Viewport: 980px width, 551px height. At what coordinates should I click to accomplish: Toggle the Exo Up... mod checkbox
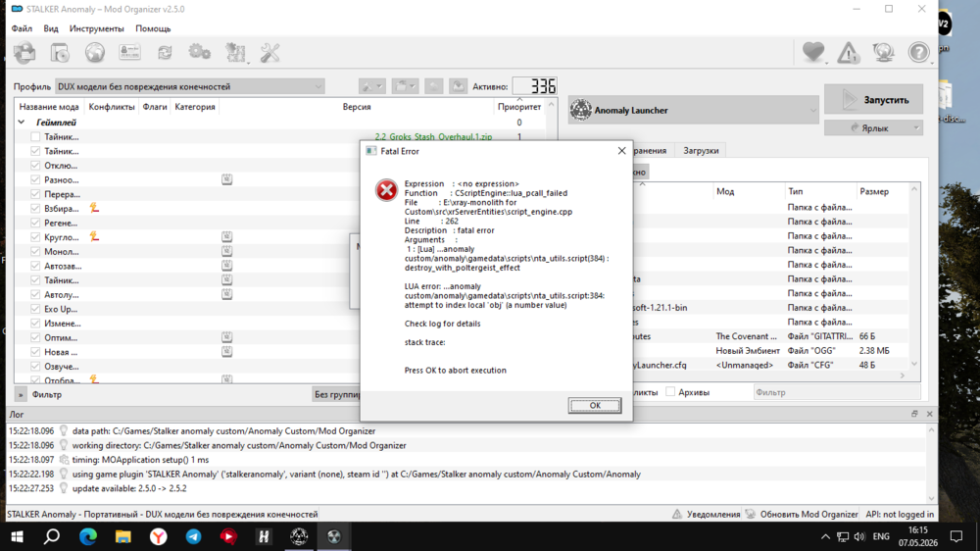35,309
